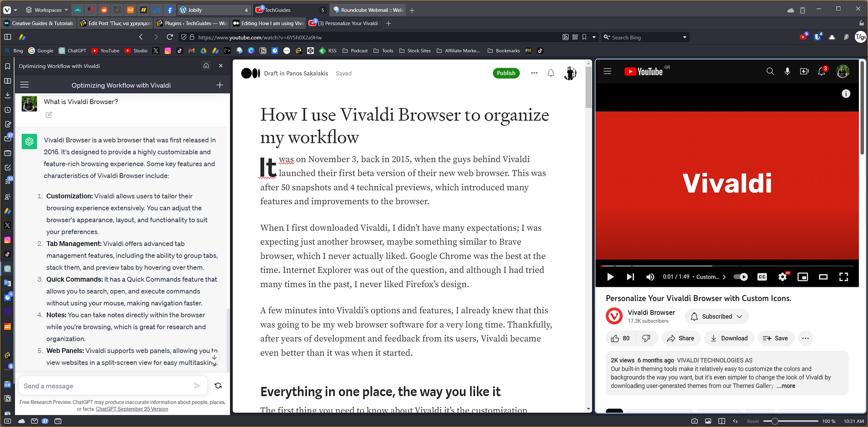Open the History panel clock icon
The width and height of the screenshot is (868, 427).
(x=7, y=110)
